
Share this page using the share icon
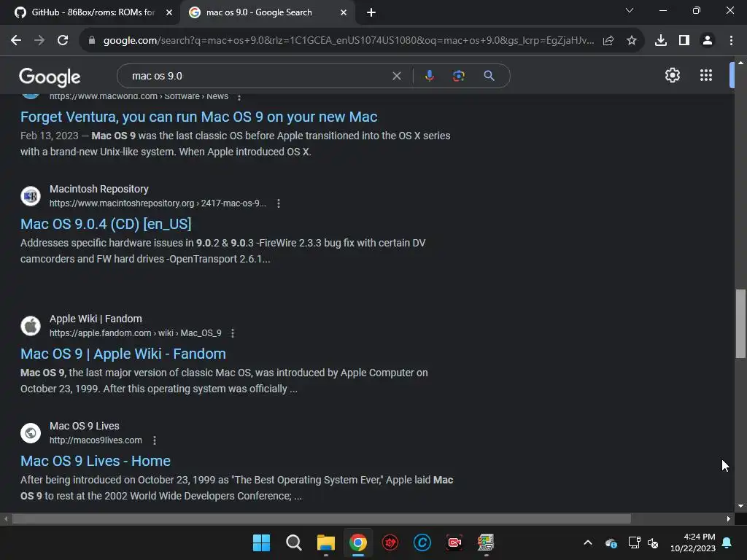(x=608, y=41)
